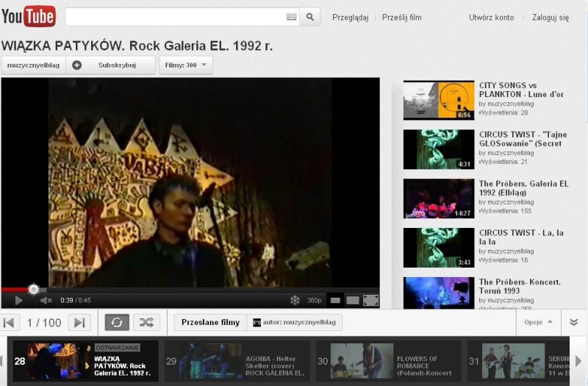Skip to next playlist video
This screenshot has height=386, width=588.
click(x=79, y=323)
